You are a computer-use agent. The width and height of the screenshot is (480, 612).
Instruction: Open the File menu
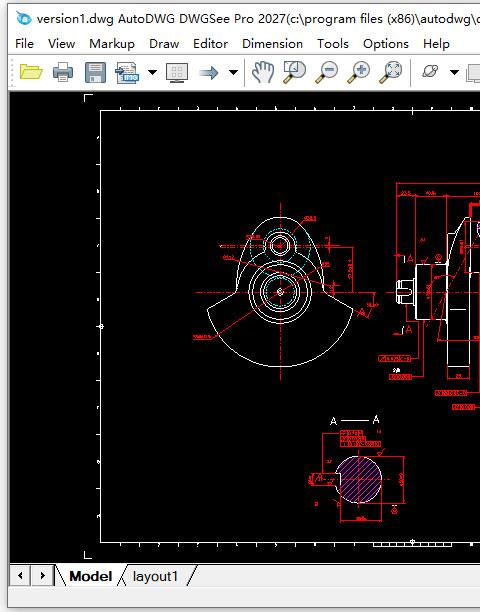(24, 44)
